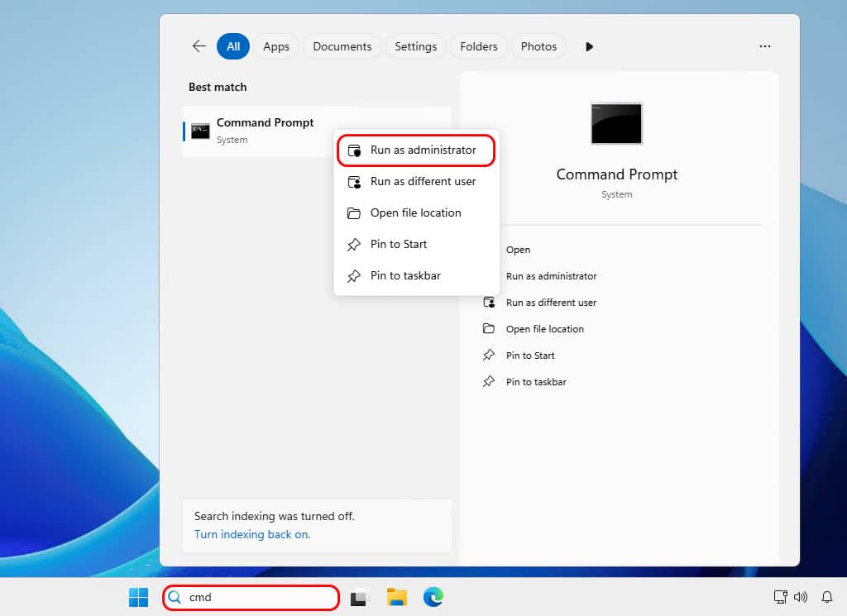
Task: Open the network icon in system tray
Action: [x=780, y=596]
